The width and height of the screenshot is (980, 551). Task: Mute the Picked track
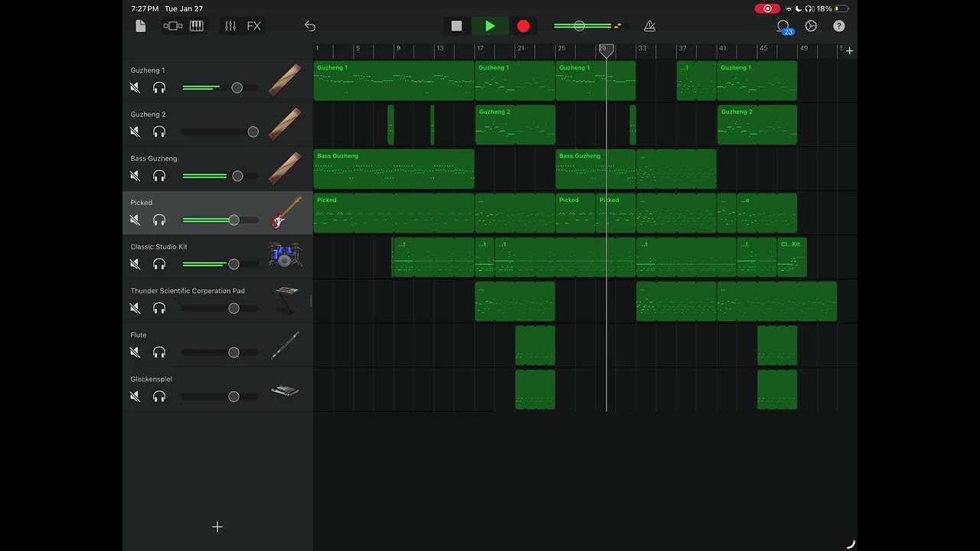136,220
